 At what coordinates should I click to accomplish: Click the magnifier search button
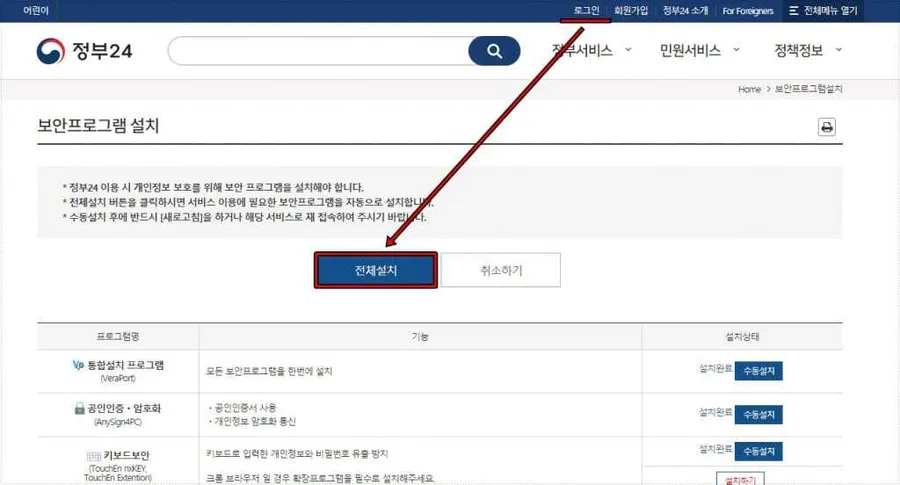point(494,51)
